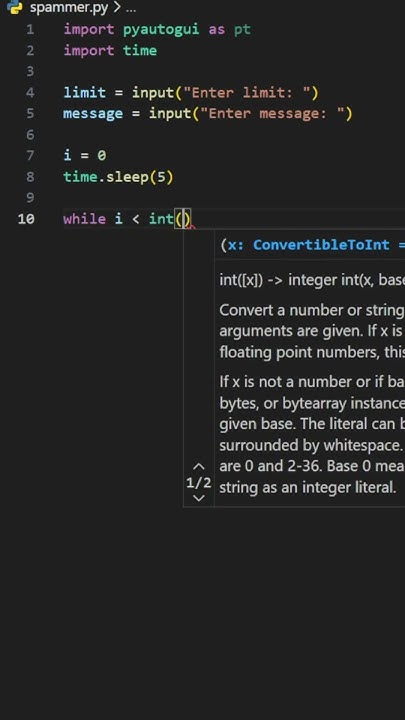Select line number 2 in gutter

click(30, 51)
